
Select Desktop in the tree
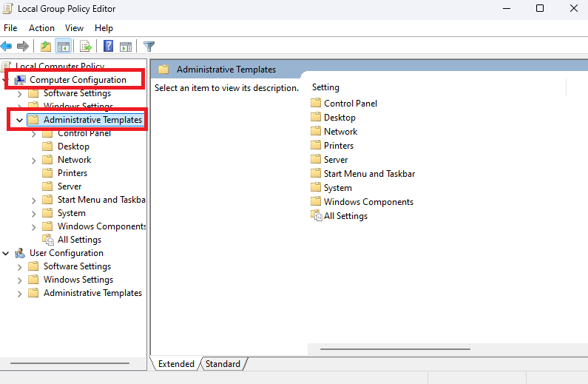pos(73,146)
